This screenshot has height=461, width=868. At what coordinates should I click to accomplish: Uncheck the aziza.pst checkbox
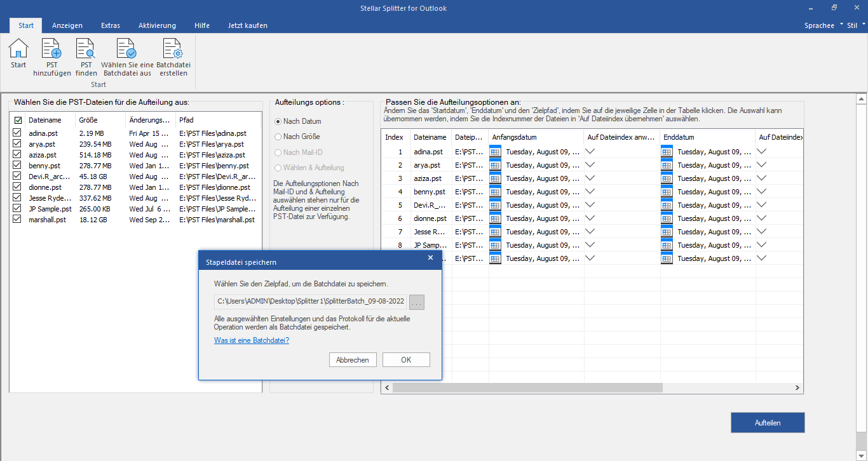(x=18, y=155)
